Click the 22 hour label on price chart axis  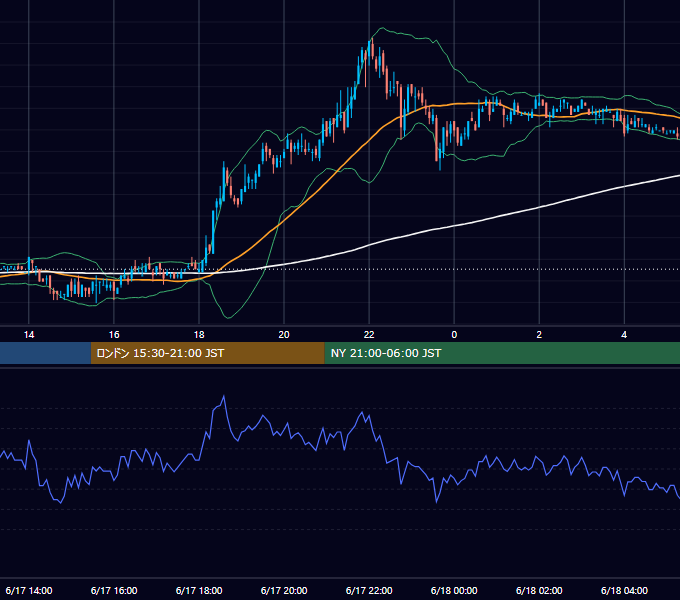pos(369,335)
